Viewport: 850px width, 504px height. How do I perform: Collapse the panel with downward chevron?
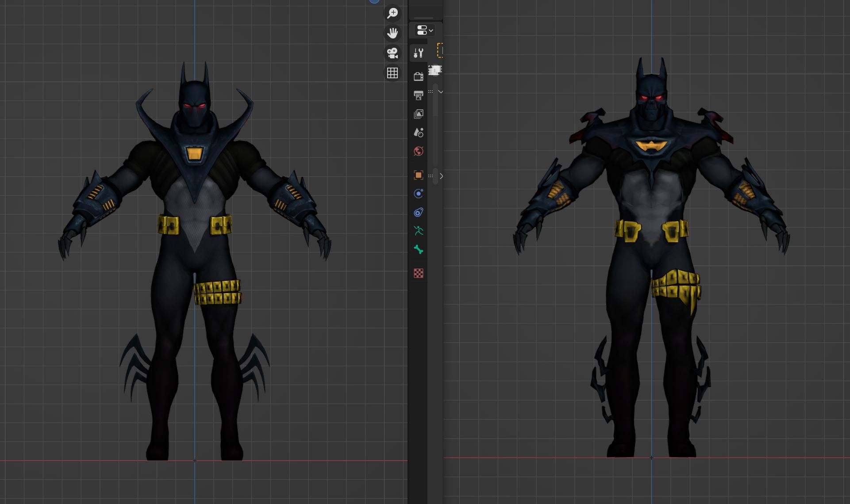[440, 92]
